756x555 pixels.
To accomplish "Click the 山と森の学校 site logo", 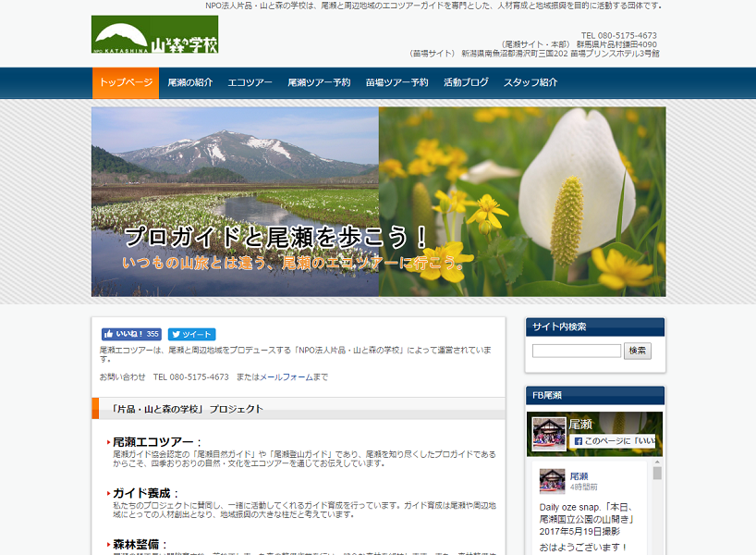I will (x=154, y=34).
